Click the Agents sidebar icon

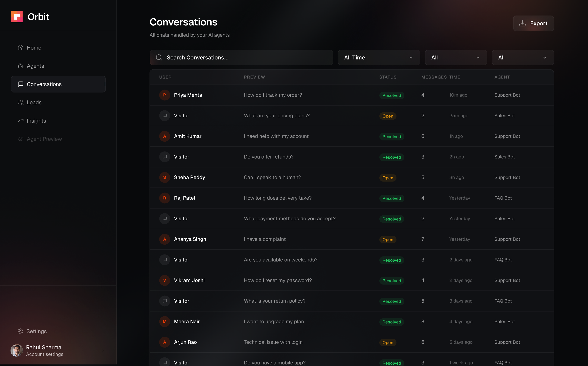click(x=21, y=66)
